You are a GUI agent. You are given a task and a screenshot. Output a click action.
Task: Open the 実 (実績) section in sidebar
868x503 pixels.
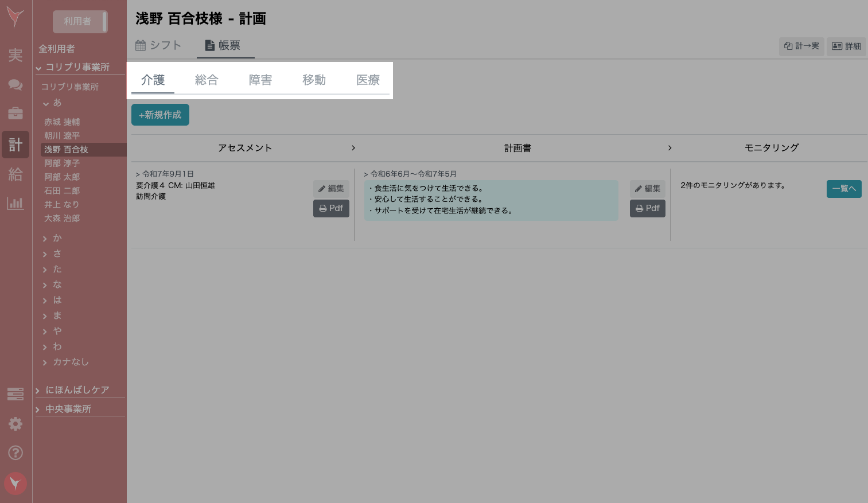[x=15, y=55]
